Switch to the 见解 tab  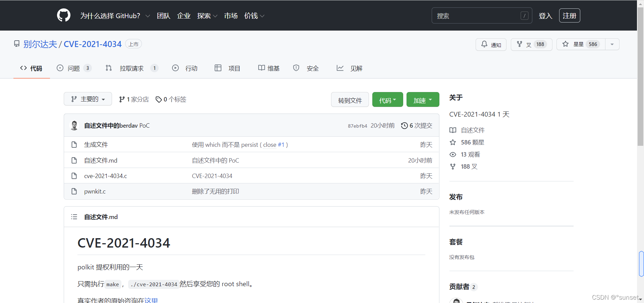(x=350, y=68)
